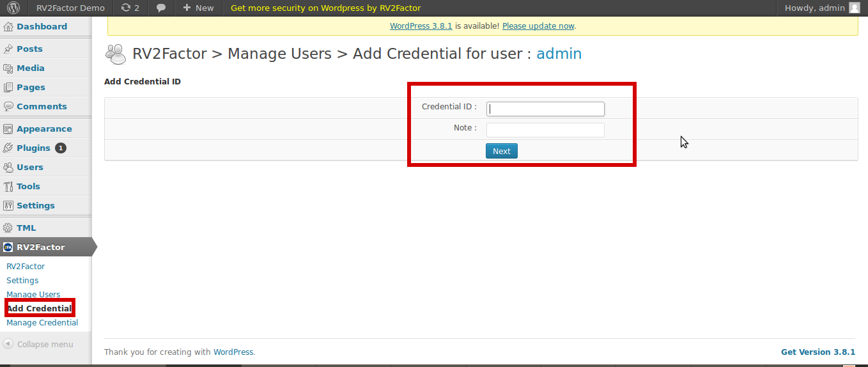Open the Users menu item
868x367 pixels.
[x=30, y=167]
